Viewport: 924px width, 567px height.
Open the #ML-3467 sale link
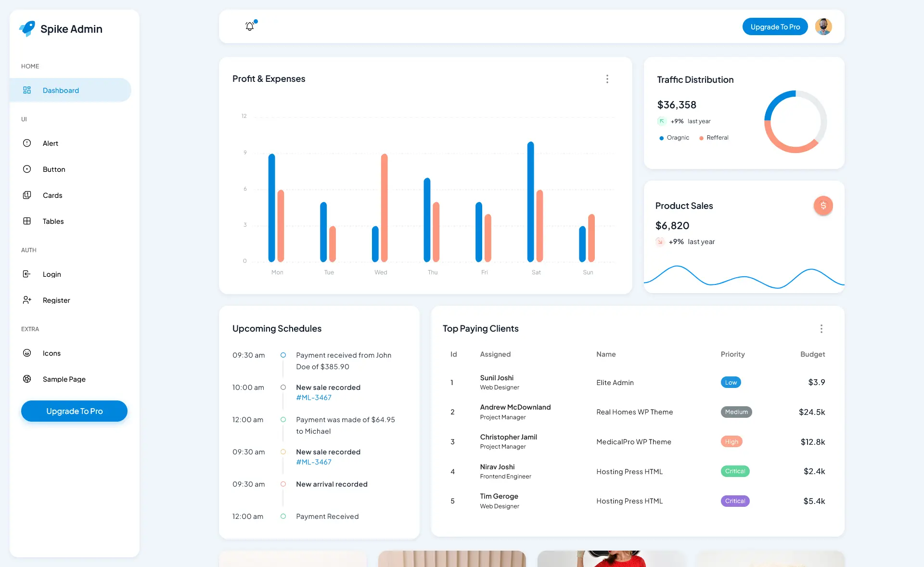(x=313, y=398)
